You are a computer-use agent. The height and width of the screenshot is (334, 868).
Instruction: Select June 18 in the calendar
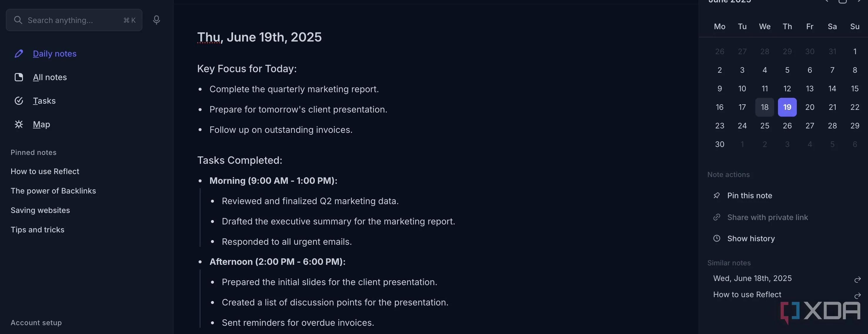pyautogui.click(x=764, y=107)
